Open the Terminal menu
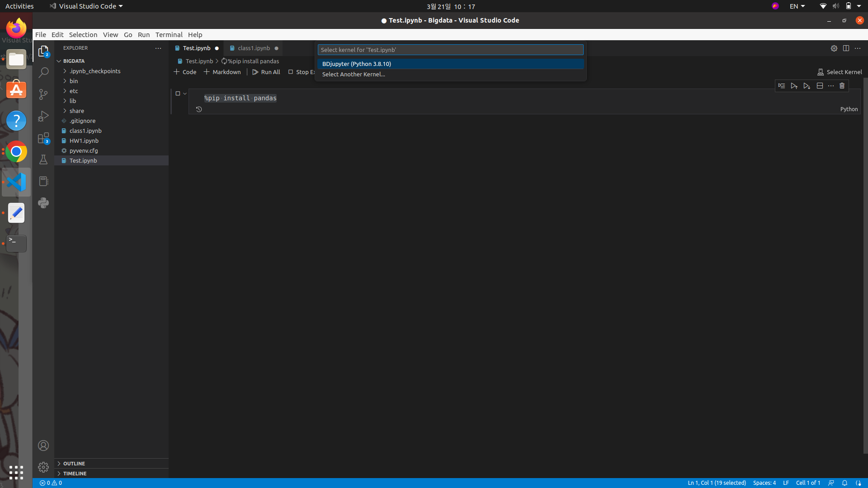The width and height of the screenshot is (868, 488). coord(169,35)
